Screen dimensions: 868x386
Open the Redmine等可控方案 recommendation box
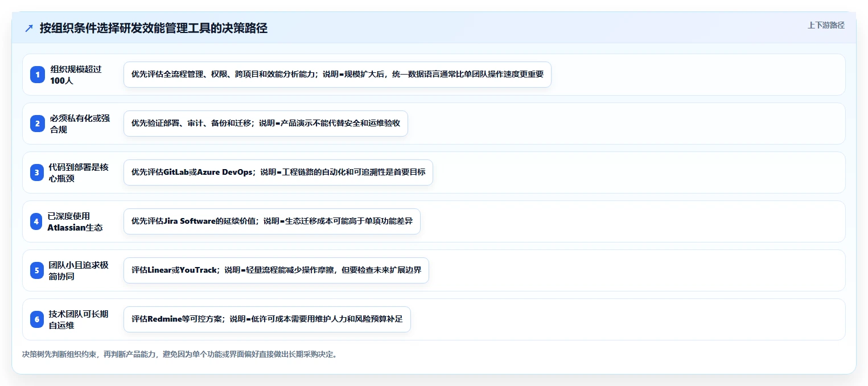tap(267, 319)
